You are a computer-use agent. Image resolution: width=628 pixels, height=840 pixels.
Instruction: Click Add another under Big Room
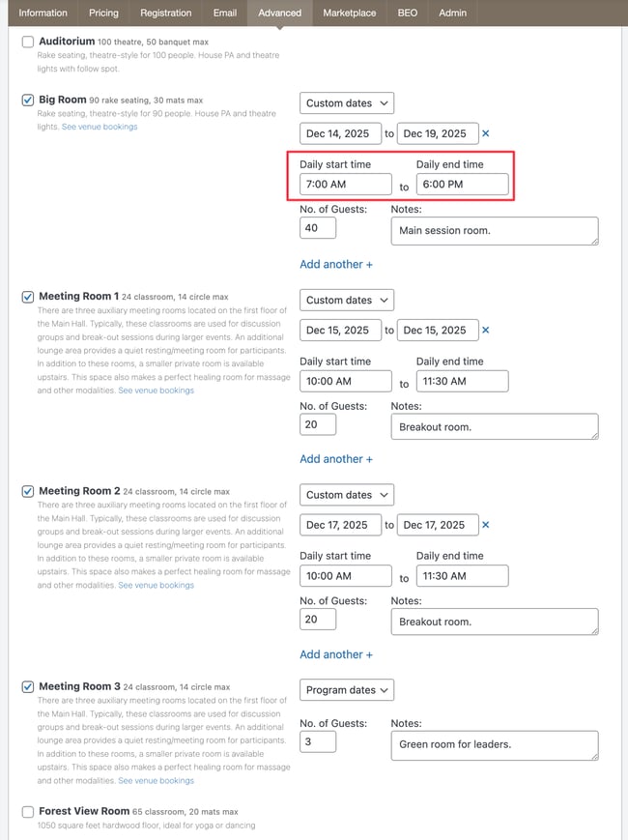336,265
